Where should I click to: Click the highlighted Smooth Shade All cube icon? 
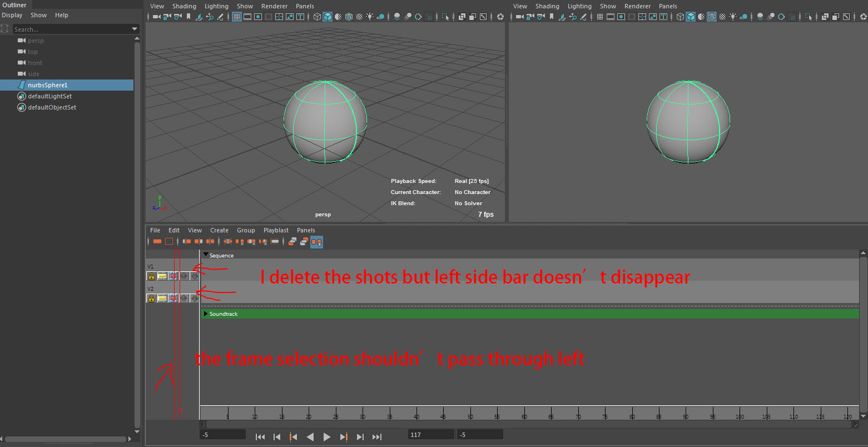328,17
